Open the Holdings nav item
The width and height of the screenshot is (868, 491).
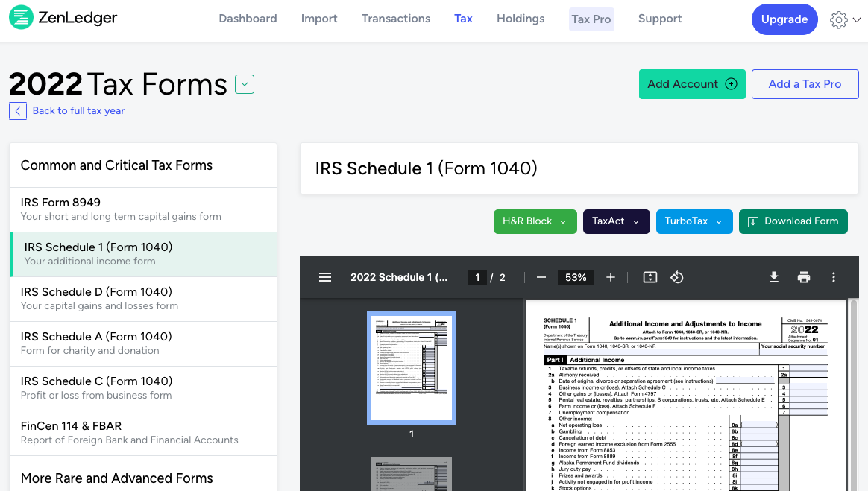(x=521, y=19)
